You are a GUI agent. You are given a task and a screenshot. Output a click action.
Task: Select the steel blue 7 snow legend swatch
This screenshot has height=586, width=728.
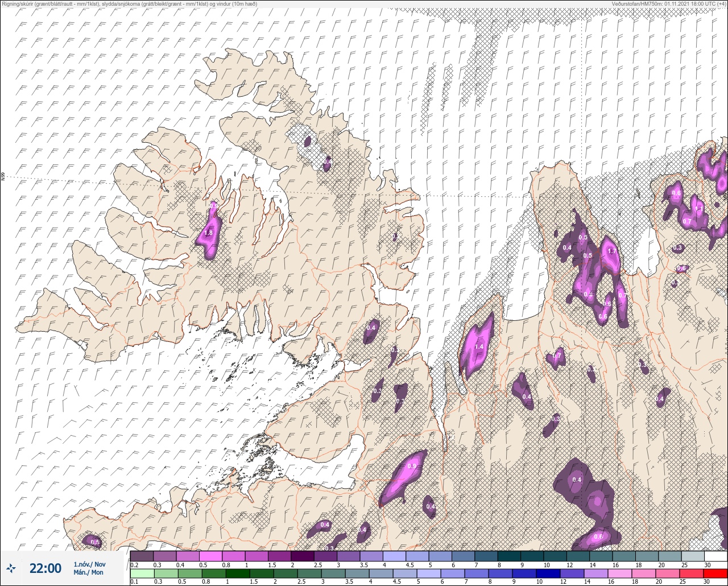486,556
